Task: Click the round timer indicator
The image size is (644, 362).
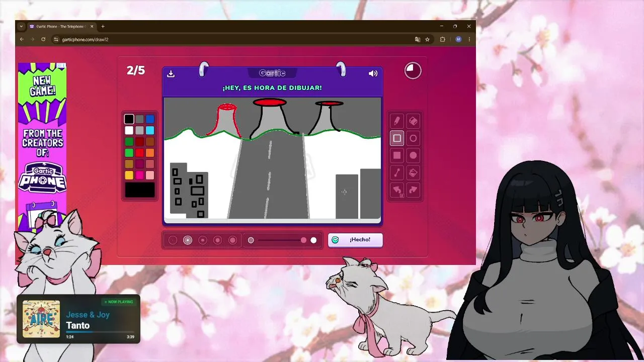Action: [413, 71]
